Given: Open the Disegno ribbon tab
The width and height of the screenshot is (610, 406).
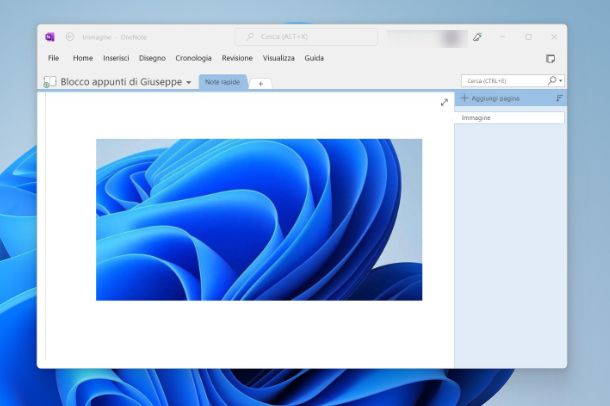Looking at the screenshot, I should tap(152, 58).
